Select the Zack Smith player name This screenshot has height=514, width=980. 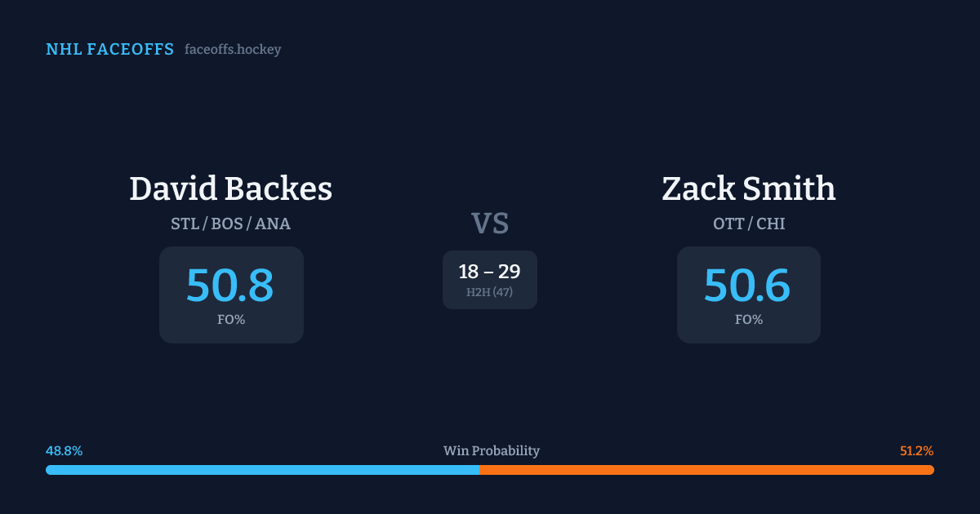click(x=748, y=188)
